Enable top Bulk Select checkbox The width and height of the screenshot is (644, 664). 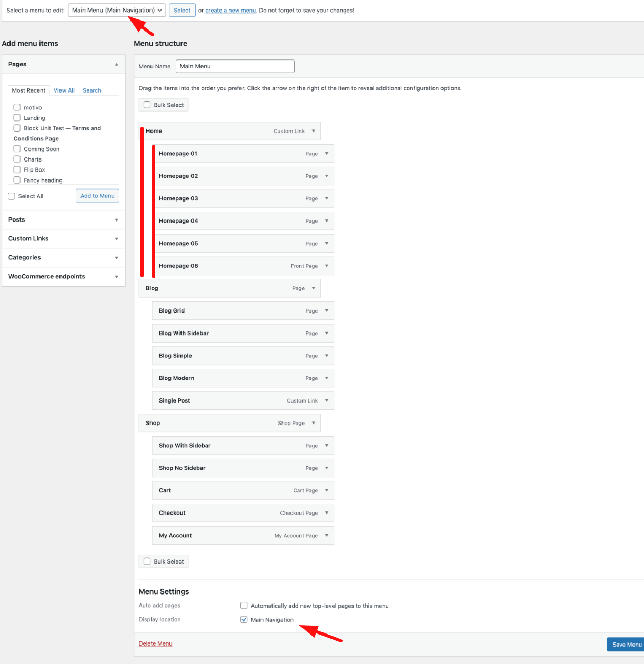[147, 105]
